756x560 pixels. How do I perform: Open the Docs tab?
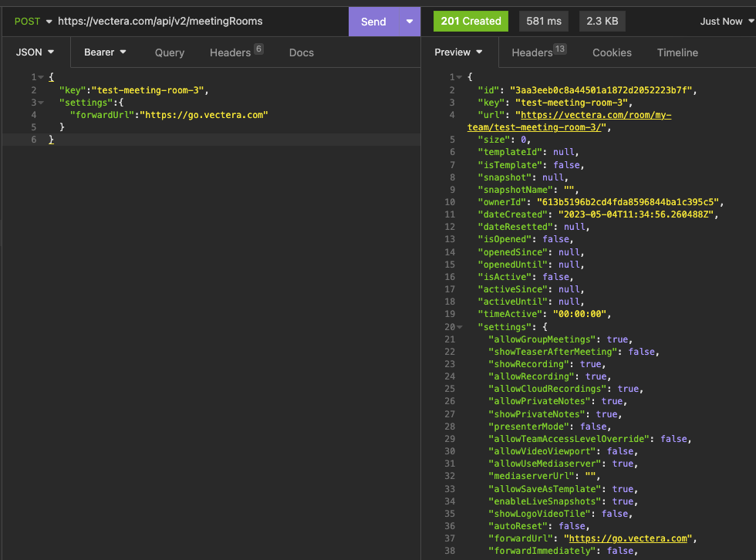302,52
